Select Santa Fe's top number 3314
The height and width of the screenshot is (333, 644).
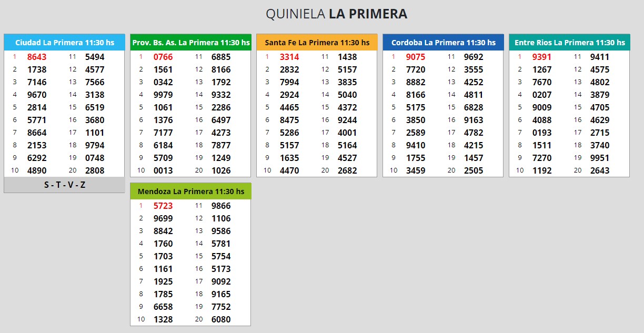[x=289, y=57]
